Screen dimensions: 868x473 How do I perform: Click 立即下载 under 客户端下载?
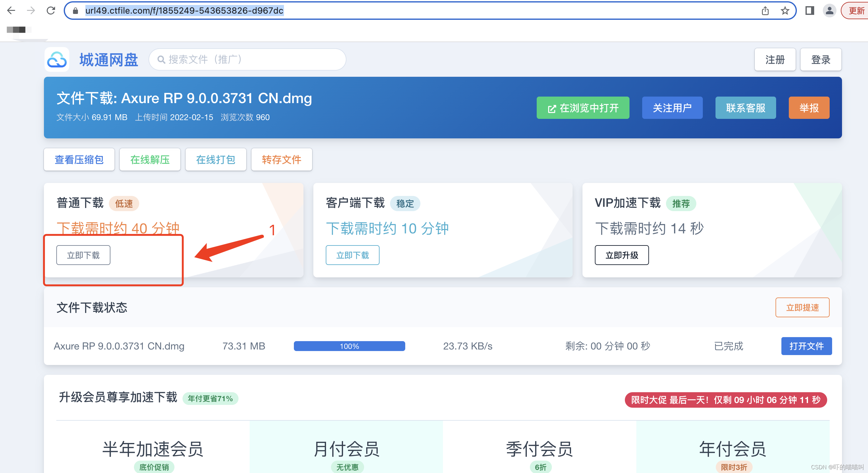click(x=352, y=255)
